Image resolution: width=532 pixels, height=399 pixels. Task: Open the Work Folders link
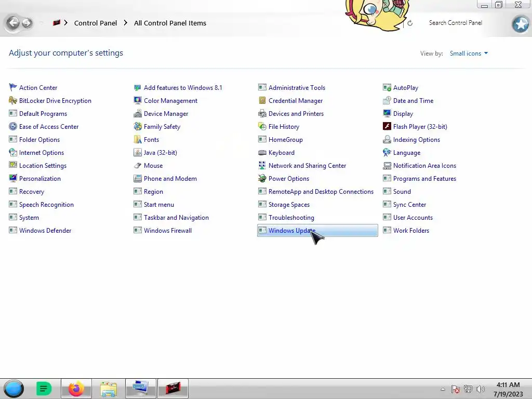(411, 230)
